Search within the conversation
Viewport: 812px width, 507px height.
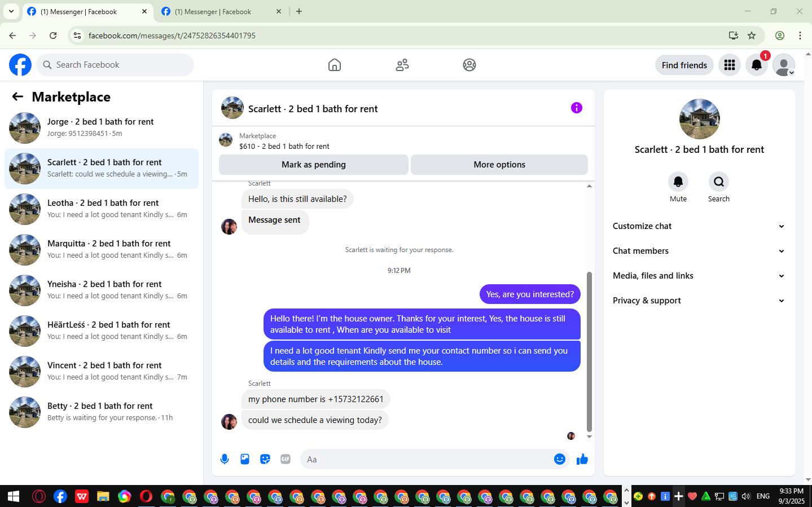719,182
